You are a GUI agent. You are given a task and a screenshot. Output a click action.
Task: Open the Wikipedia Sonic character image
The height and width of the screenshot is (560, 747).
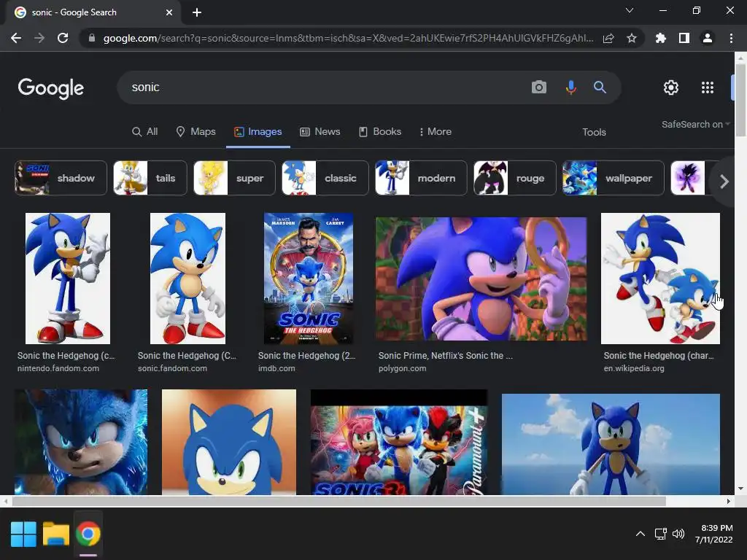pyautogui.click(x=660, y=278)
